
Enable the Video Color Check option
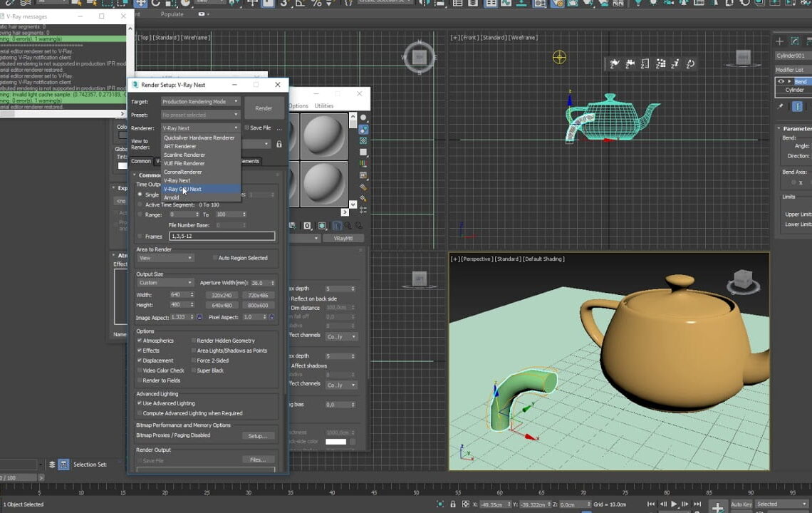coord(139,370)
